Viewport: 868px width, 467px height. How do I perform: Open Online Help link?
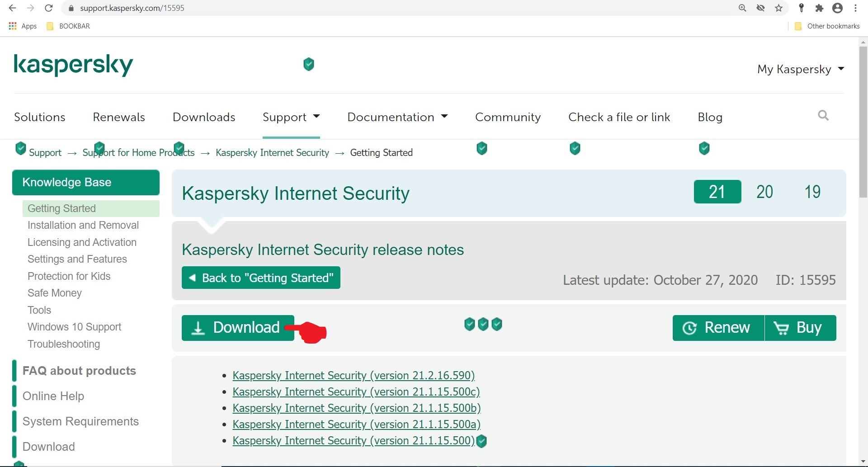tap(53, 396)
